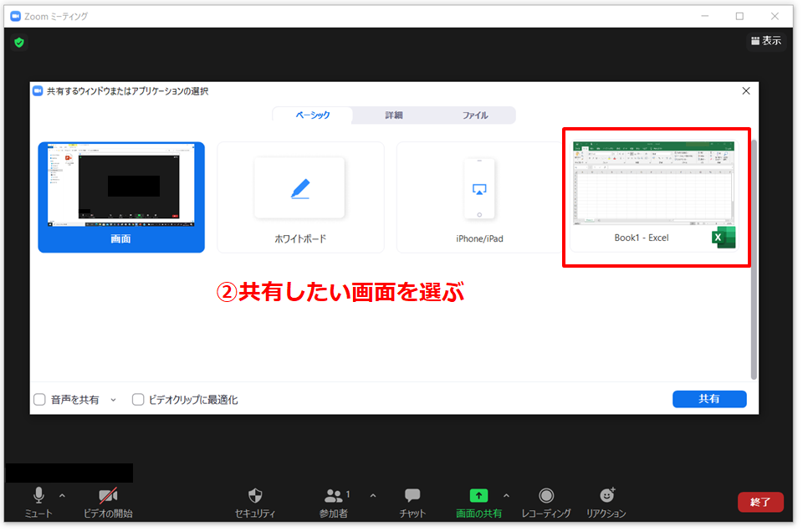Viewport: 803px width, 532px height.
Task: Select the ホワイトボード whiteboard option
Action: click(300, 197)
